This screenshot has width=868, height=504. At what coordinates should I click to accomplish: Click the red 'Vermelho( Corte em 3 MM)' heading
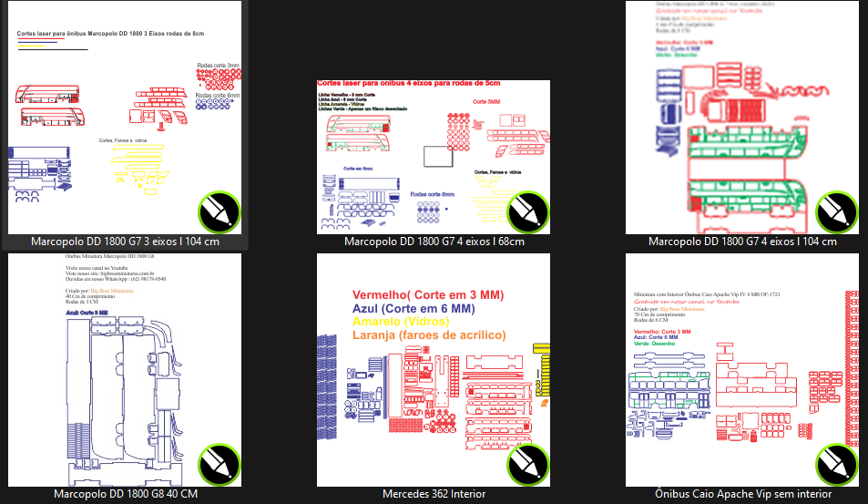coord(427,295)
